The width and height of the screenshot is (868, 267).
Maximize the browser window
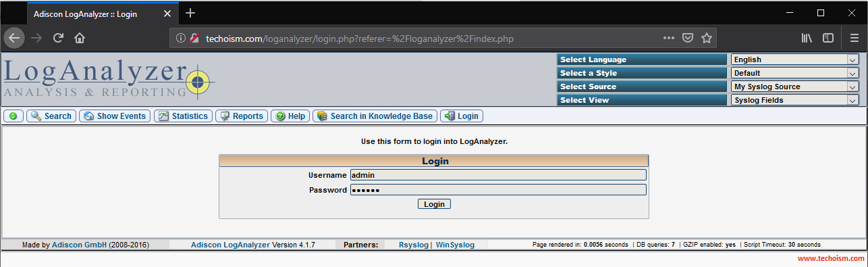click(x=821, y=12)
